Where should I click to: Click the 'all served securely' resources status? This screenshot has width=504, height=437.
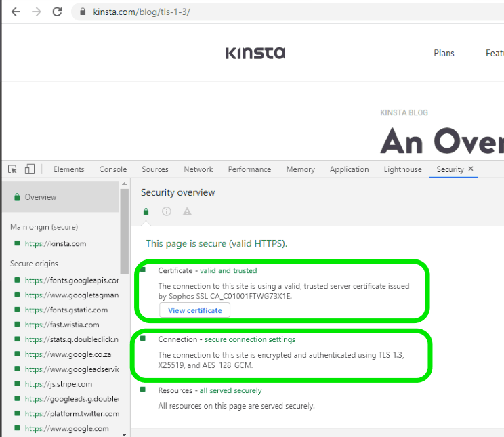(x=230, y=390)
